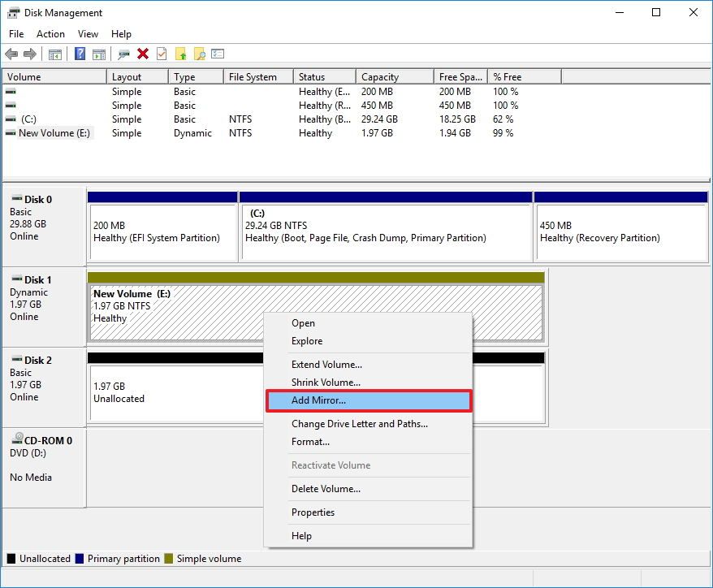Screen dimensions: 713x588
Task: Click the Back navigation arrow icon
Action: click(11, 54)
